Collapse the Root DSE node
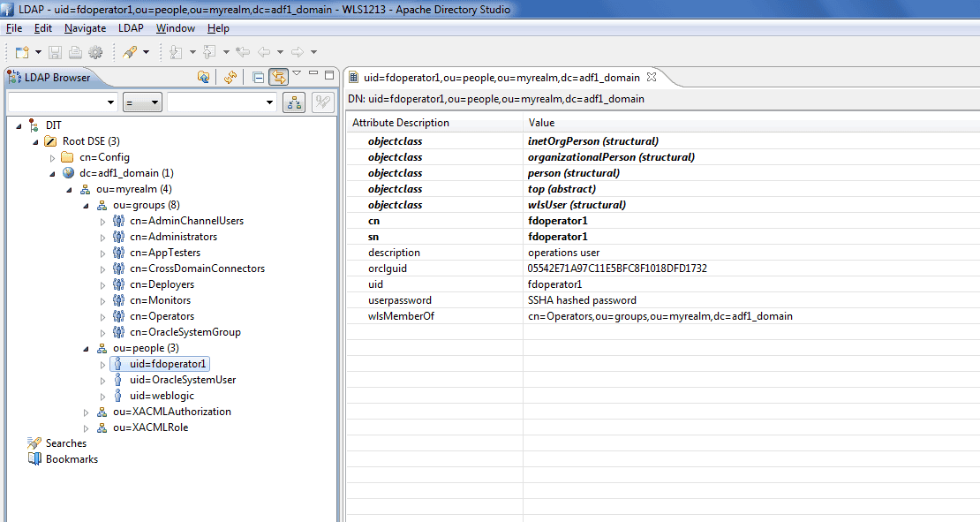Viewport: 980px width, 522px height. 35,142
